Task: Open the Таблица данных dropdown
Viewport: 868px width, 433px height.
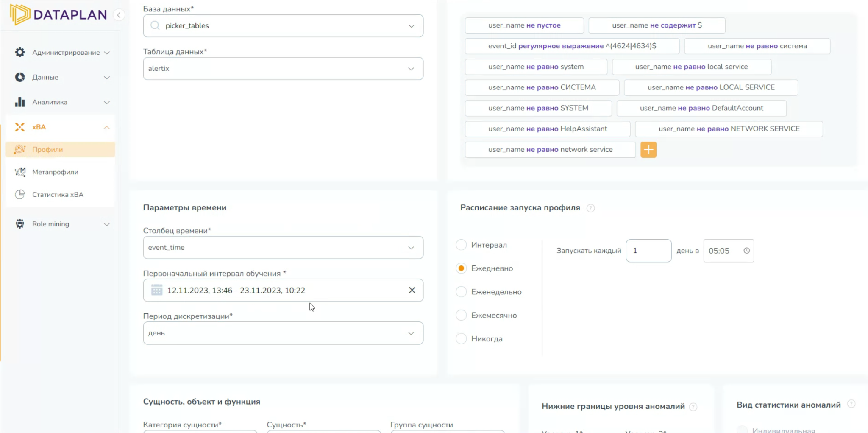Action: pos(283,69)
